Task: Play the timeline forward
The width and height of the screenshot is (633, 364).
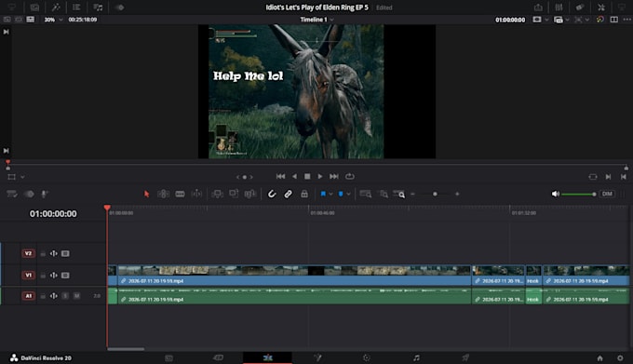Action: [320, 176]
